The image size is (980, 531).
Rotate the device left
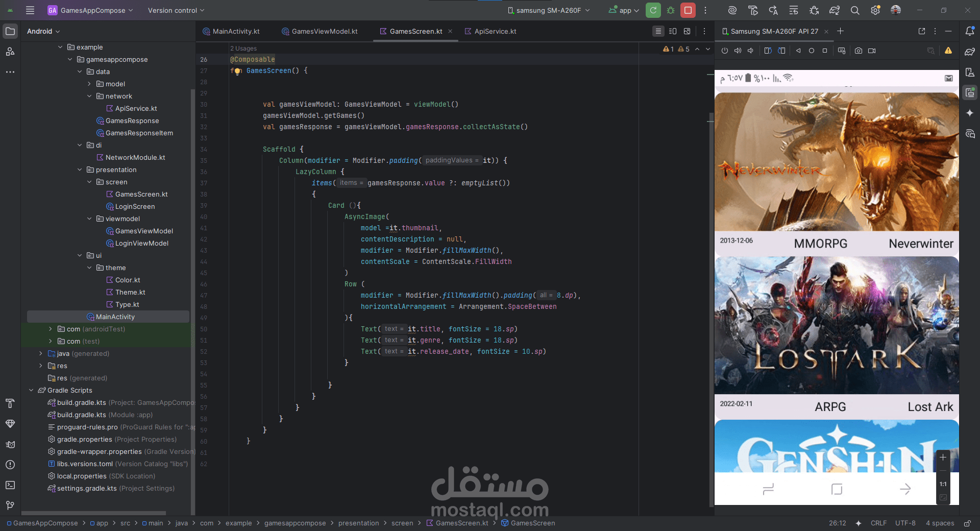pos(768,51)
